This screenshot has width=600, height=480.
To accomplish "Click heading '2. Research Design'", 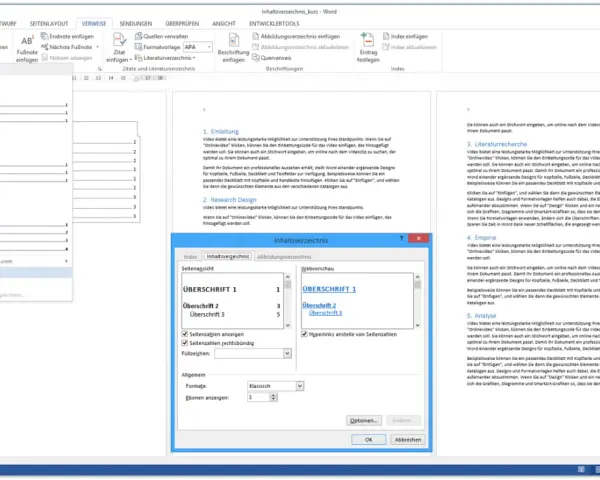I will pos(230,200).
